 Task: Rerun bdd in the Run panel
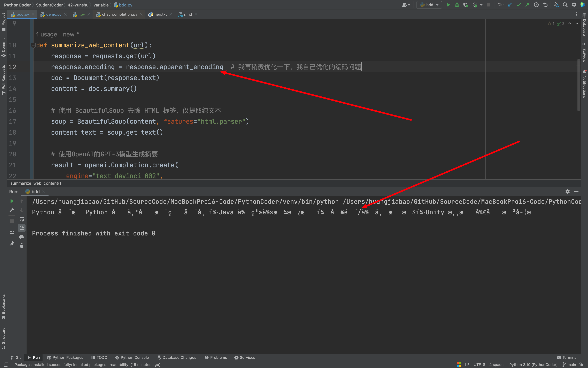[x=12, y=201]
